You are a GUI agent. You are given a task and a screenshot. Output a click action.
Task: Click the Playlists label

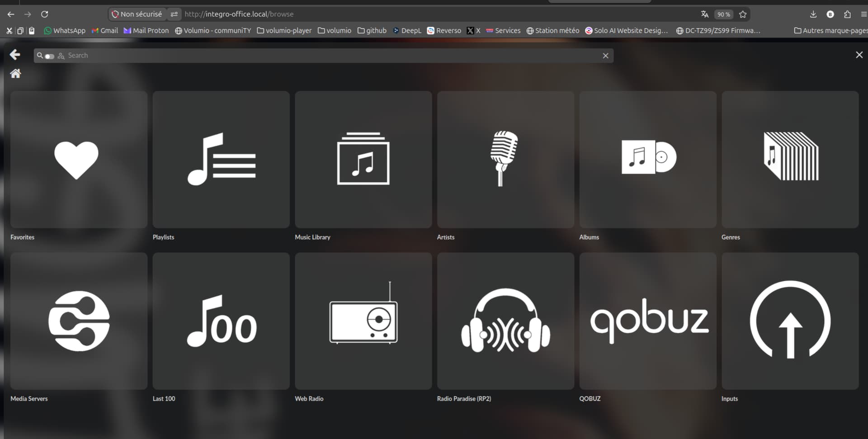click(x=163, y=237)
